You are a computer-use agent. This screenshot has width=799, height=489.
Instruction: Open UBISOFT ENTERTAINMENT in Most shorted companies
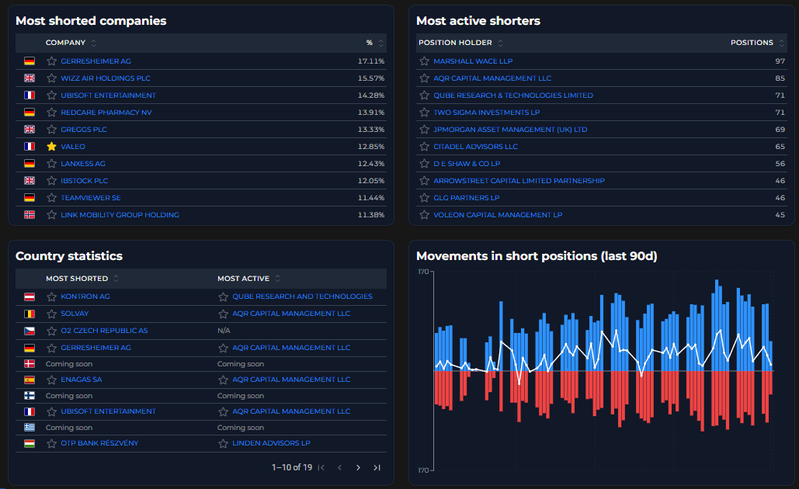tap(108, 95)
